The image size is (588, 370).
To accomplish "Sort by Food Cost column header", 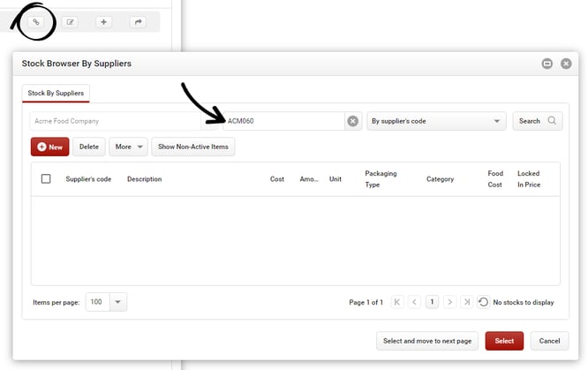I will pyautogui.click(x=495, y=179).
